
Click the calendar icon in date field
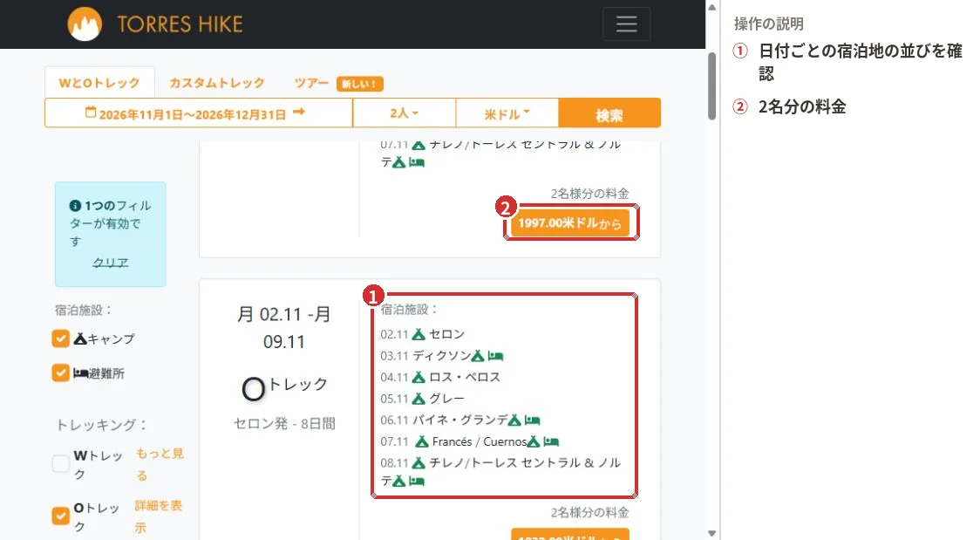pyautogui.click(x=91, y=113)
